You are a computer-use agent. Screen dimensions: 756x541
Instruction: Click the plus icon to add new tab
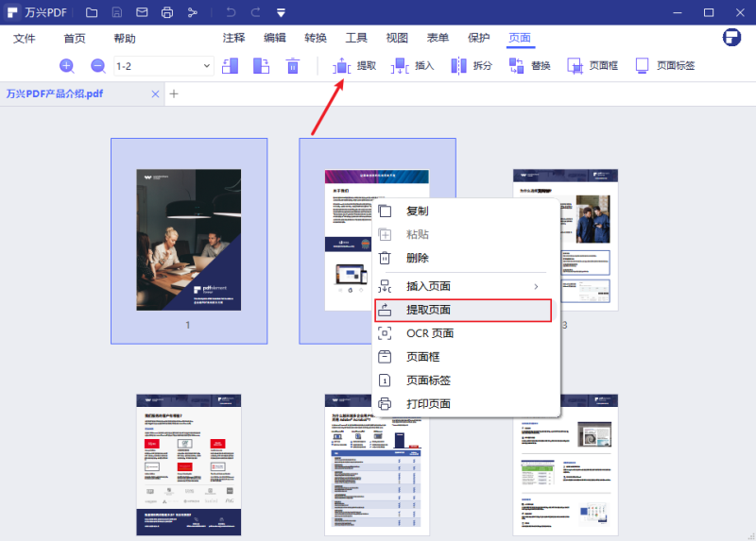click(x=174, y=93)
